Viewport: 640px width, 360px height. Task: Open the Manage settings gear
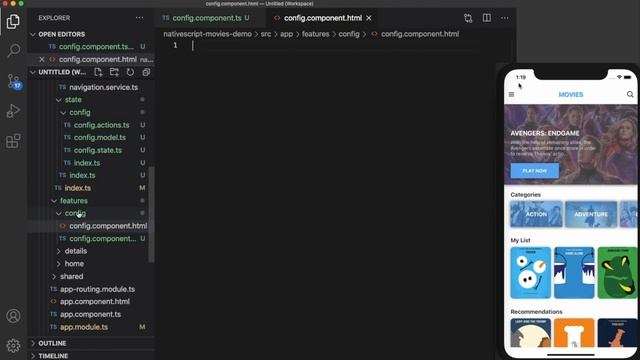[x=13, y=345]
